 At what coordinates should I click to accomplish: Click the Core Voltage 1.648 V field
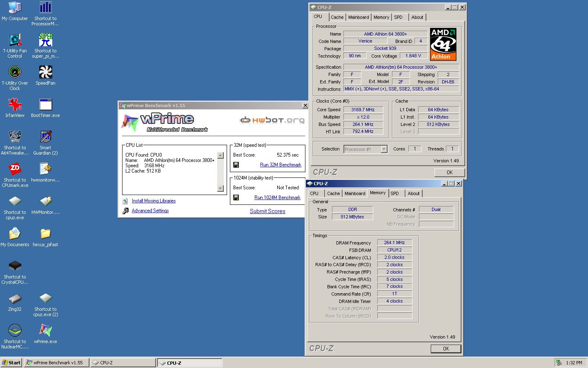[x=413, y=56]
